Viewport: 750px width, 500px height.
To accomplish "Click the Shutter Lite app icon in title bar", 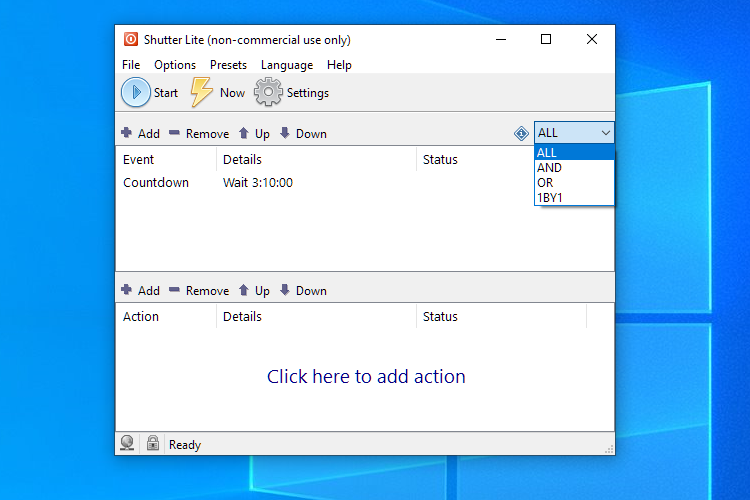I will pos(131,39).
